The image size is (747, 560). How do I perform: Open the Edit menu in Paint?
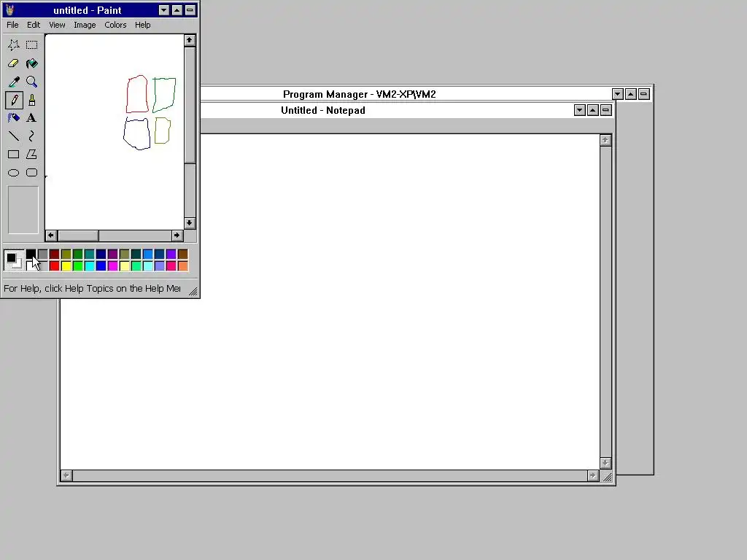34,25
